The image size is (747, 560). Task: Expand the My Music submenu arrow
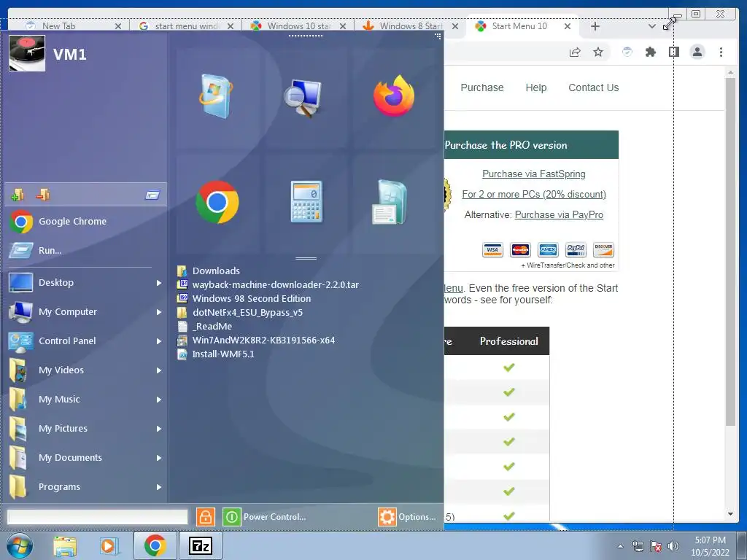click(x=158, y=400)
